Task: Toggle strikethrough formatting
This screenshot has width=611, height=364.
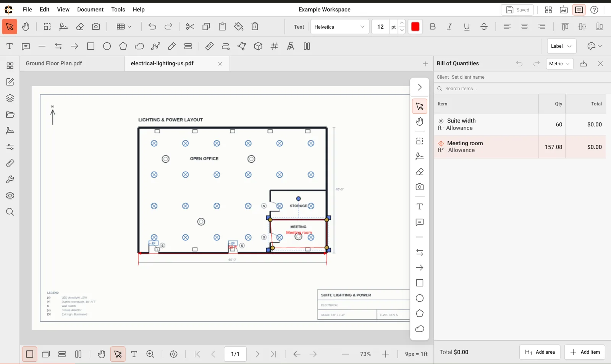Action: pos(484,27)
